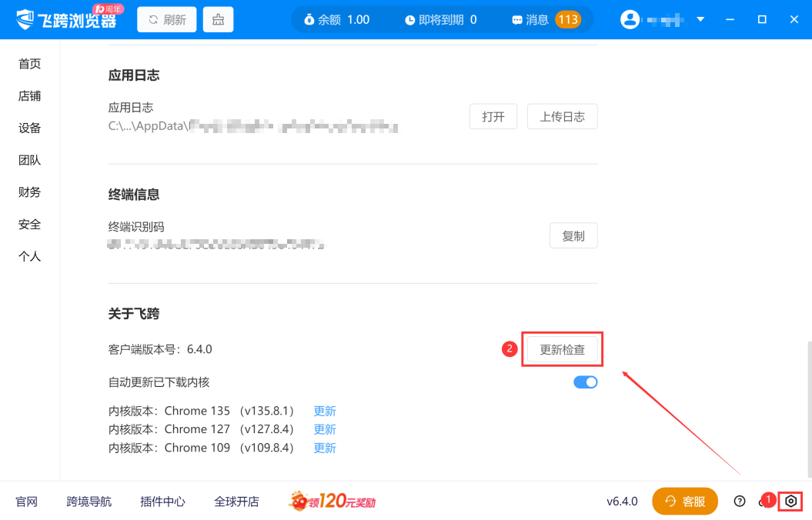Open the 设备 (Devices) sidebar menu

tap(29, 128)
